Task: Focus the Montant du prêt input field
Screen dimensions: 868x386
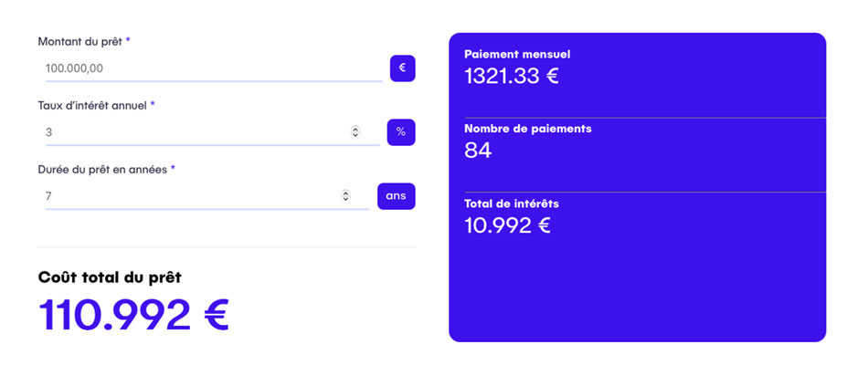Action: 210,68
